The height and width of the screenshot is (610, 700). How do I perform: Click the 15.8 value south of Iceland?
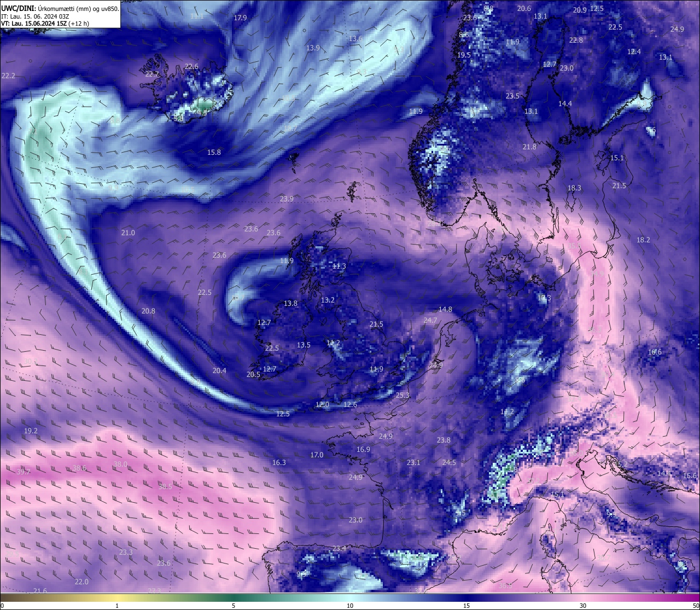pos(214,152)
